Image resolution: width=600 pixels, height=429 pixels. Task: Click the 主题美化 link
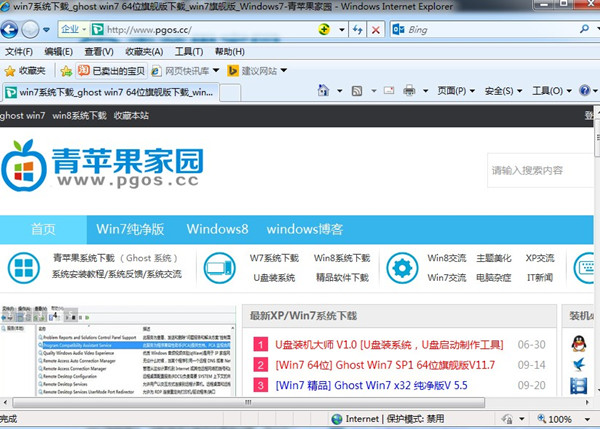[x=494, y=258]
